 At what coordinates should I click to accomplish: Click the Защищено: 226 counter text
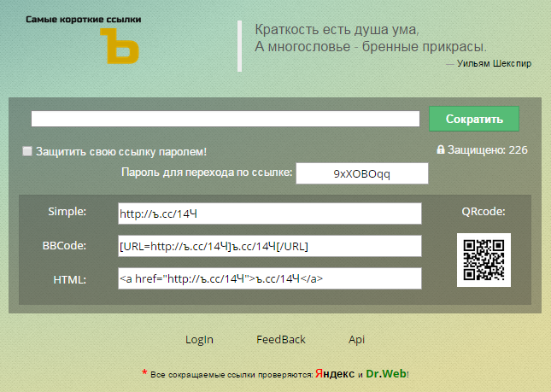tap(488, 149)
